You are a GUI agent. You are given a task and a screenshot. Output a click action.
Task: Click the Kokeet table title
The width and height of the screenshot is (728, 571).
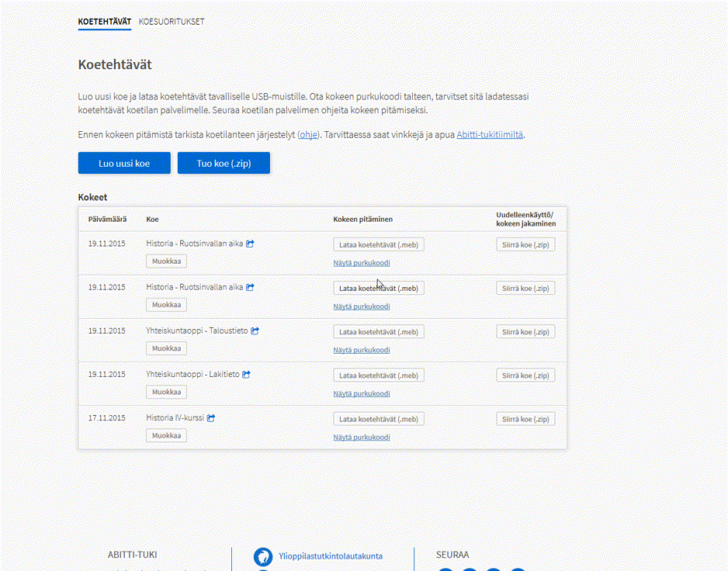pyautogui.click(x=92, y=197)
